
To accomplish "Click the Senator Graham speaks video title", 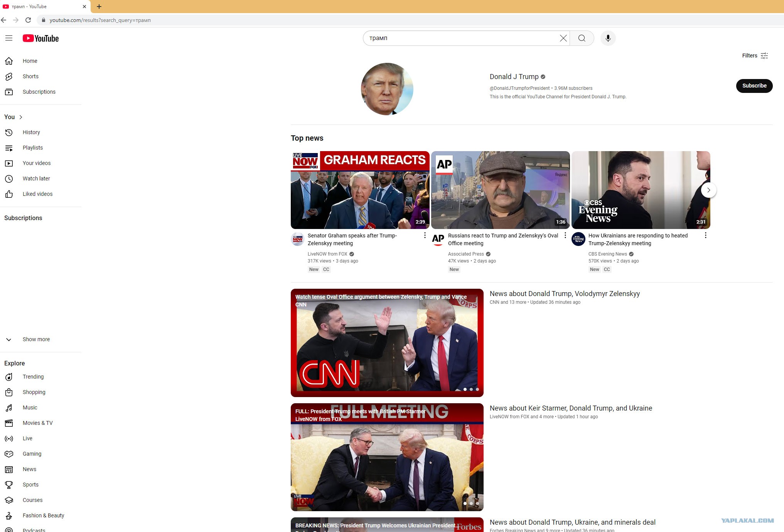I will [x=352, y=239].
